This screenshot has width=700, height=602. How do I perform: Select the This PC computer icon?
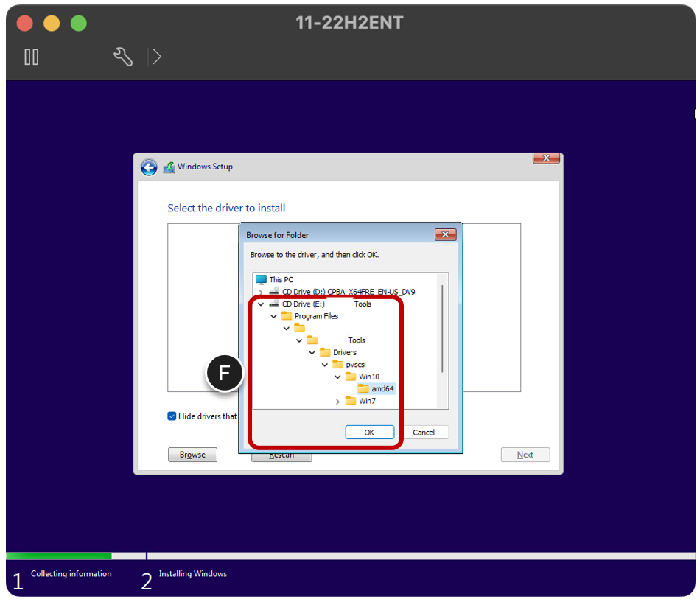click(260, 279)
